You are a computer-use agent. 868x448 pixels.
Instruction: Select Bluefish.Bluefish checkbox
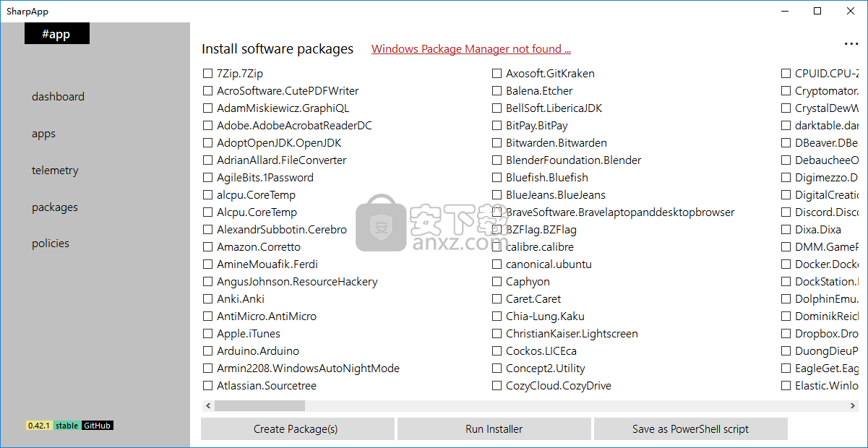tap(497, 178)
